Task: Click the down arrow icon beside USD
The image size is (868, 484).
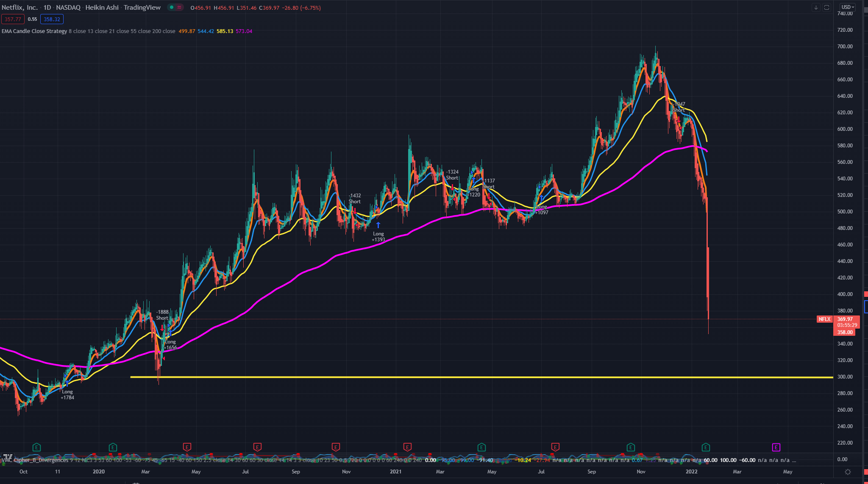Action: pos(816,7)
